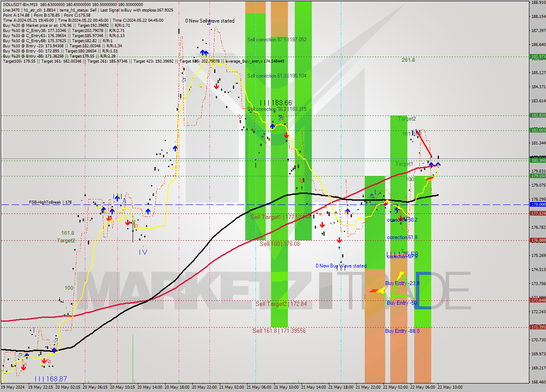This screenshot has height=392, width=546.
Task: Click the 'Buy Entry -50' label
Action: click(x=401, y=303)
